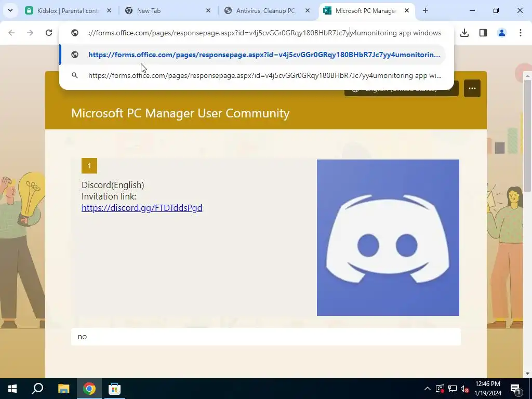Reload the current page

coord(49,33)
